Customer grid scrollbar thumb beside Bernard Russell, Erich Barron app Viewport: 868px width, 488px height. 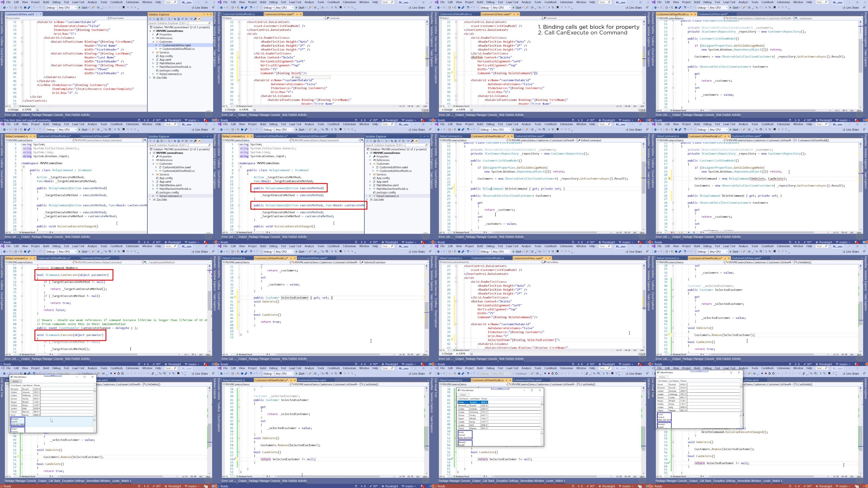point(95,391)
